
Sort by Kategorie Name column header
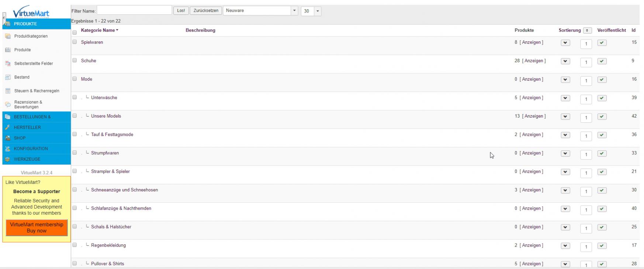point(98,30)
